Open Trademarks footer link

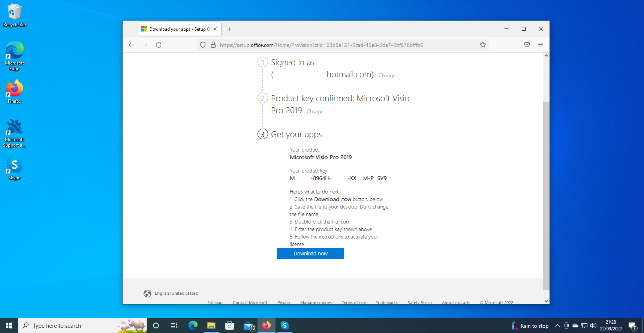387,302
